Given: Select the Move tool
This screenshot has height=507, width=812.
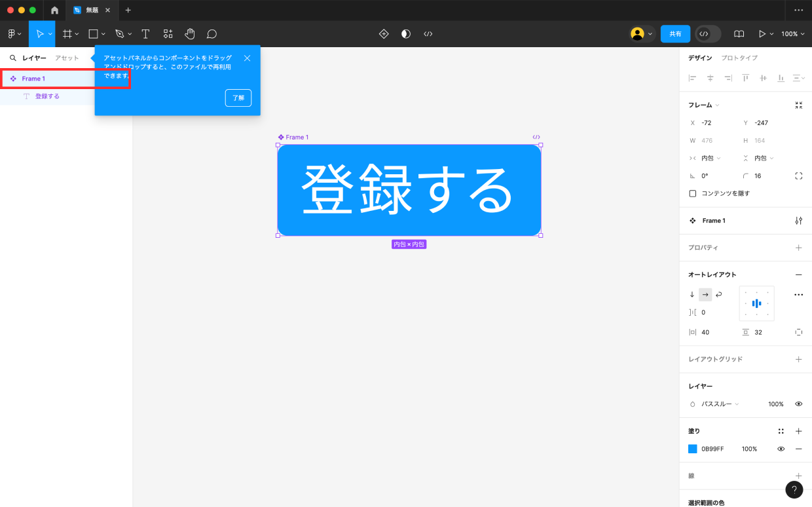Looking at the screenshot, I should pyautogui.click(x=39, y=33).
